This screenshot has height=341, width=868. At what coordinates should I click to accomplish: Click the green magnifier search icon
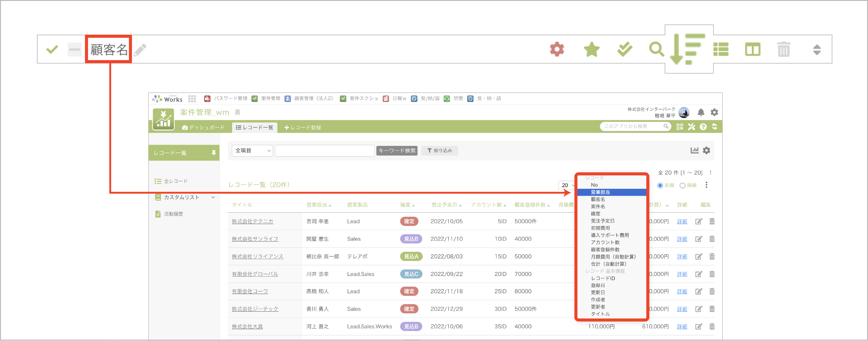point(656,49)
